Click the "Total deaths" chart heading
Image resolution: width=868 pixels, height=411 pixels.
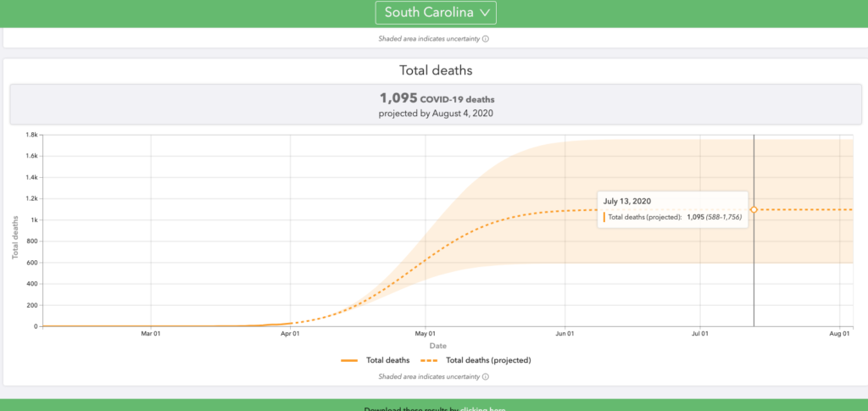click(435, 72)
